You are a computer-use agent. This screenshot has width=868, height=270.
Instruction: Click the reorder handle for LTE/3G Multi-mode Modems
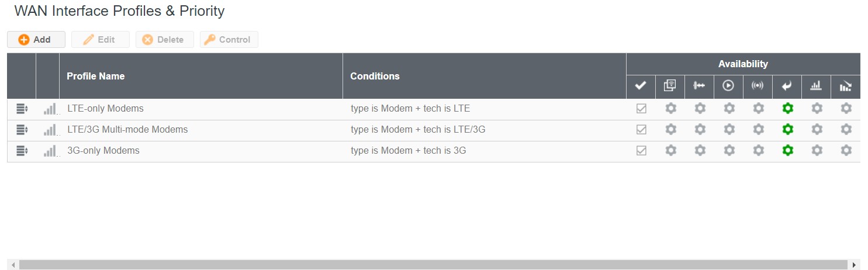coord(22,130)
